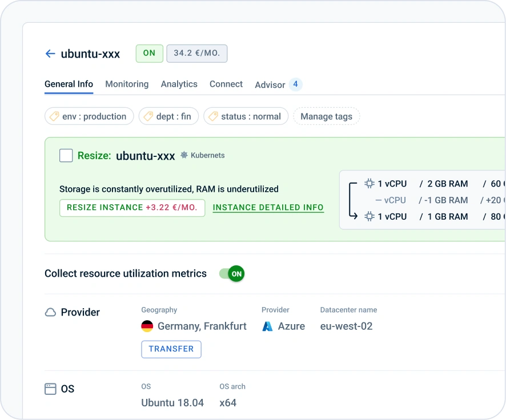Open the General Info tab
The width and height of the screenshot is (506, 420).
click(69, 84)
